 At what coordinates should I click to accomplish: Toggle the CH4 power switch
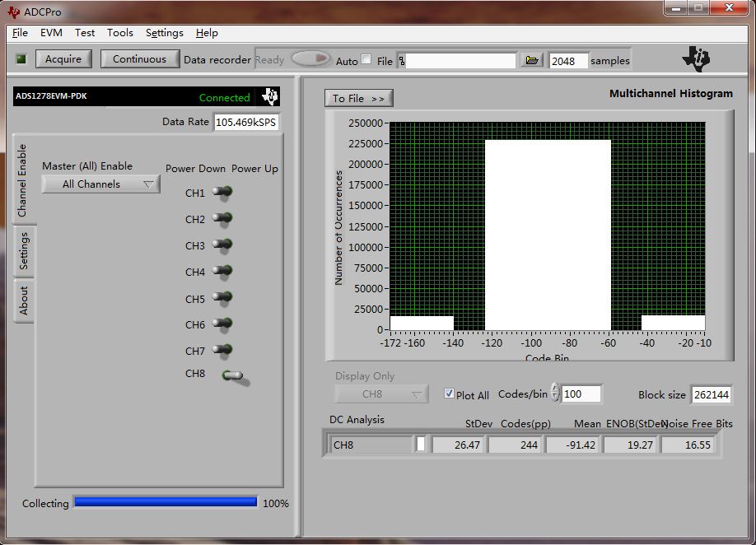(222, 272)
